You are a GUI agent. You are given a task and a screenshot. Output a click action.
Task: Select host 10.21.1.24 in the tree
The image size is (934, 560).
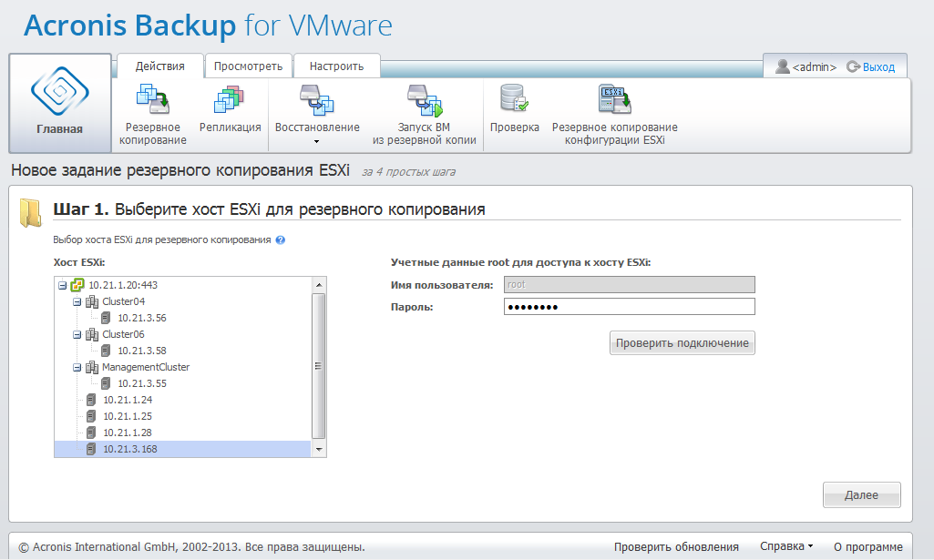[127, 400]
